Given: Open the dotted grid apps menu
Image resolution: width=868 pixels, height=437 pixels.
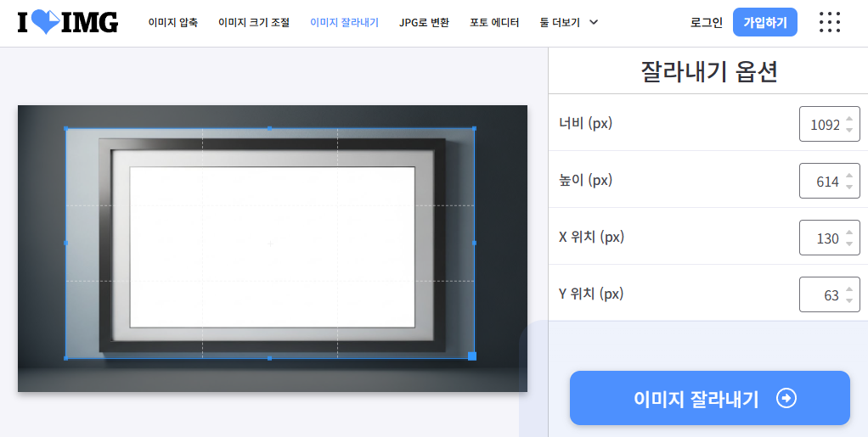Looking at the screenshot, I should click(829, 22).
